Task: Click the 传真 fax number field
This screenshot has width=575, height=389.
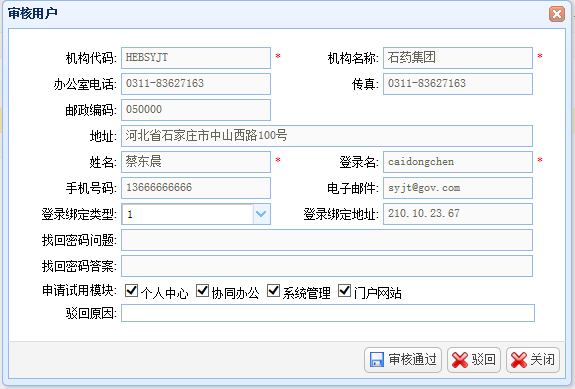Action: click(x=458, y=84)
